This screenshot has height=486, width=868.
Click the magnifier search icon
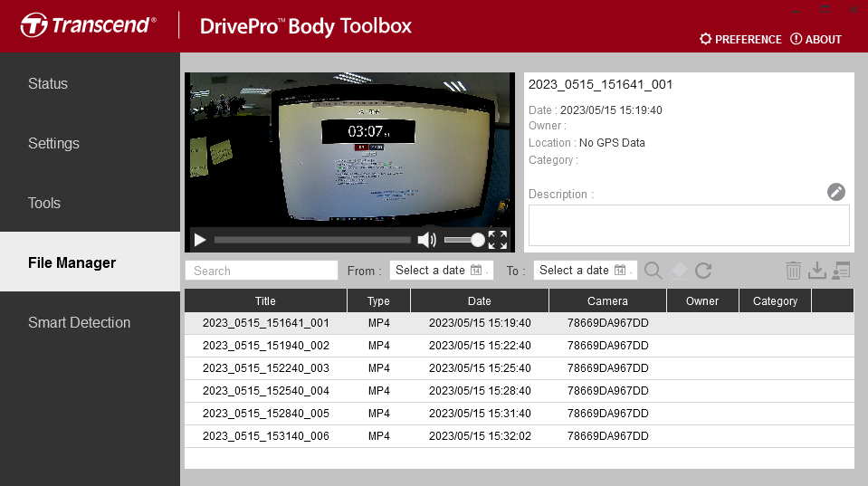[653, 271]
